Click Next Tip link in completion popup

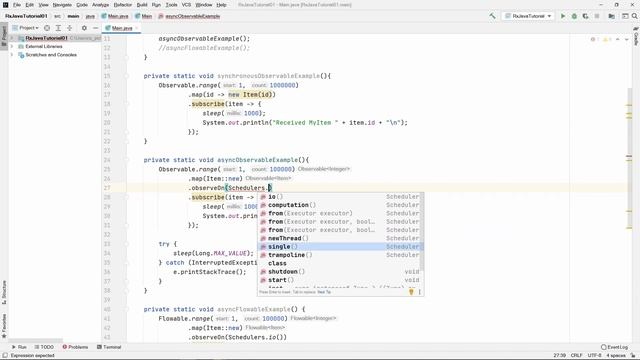pos(324,292)
